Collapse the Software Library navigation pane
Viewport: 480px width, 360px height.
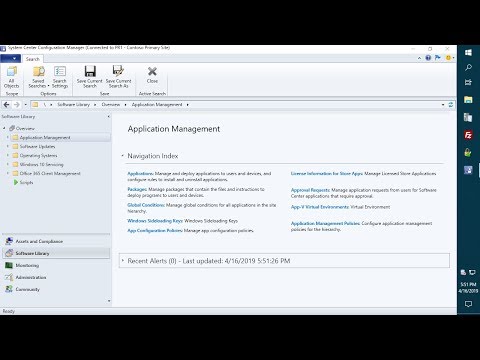(108, 117)
